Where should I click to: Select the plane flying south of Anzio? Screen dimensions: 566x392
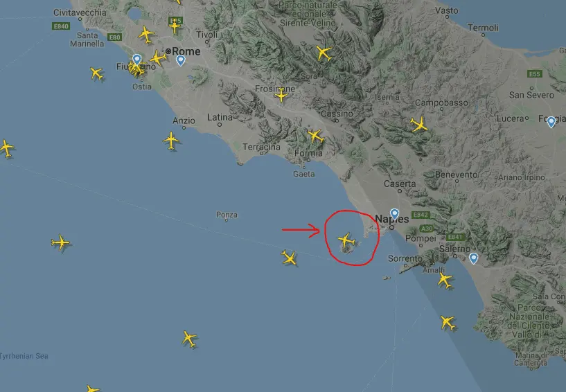click(171, 141)
